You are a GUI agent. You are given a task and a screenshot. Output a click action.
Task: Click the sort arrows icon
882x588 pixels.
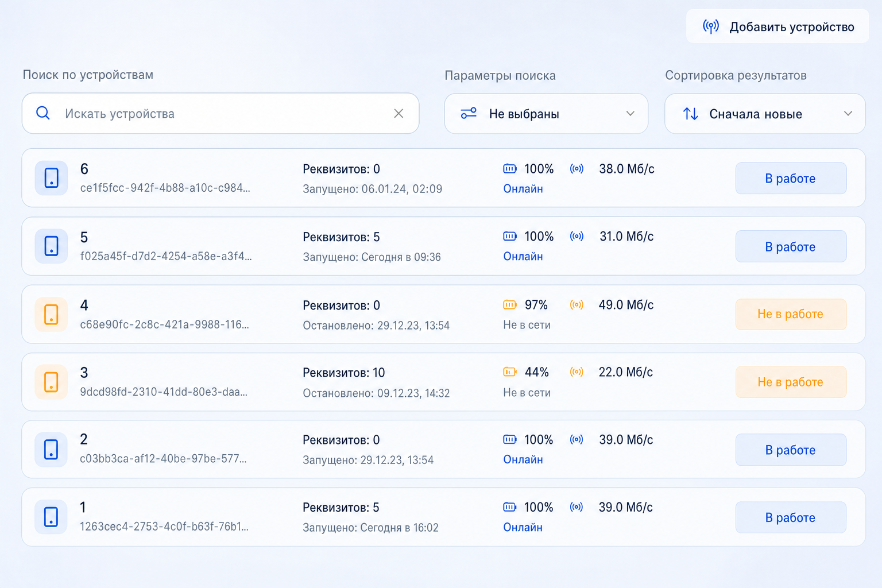coord(691,114)
